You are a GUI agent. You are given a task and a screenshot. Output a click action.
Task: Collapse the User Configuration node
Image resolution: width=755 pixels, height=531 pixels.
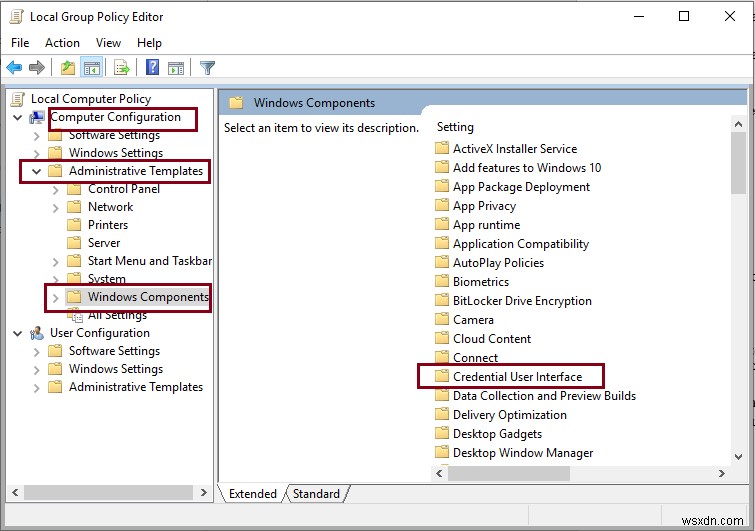[x=17, y=333]
